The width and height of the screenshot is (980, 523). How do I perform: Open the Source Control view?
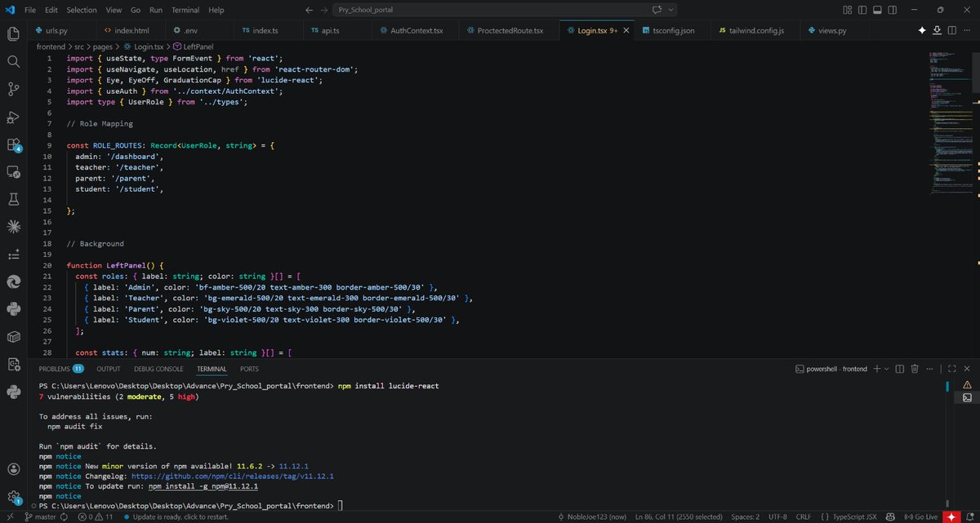13,89
